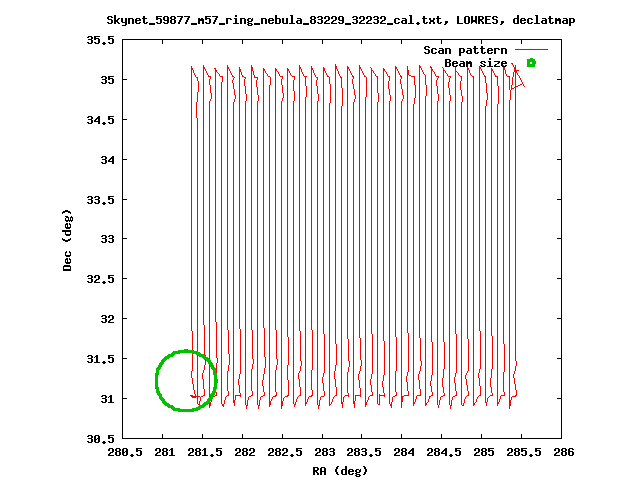
Task: Click the 281 RA tick label
Action: pos(164,452)
